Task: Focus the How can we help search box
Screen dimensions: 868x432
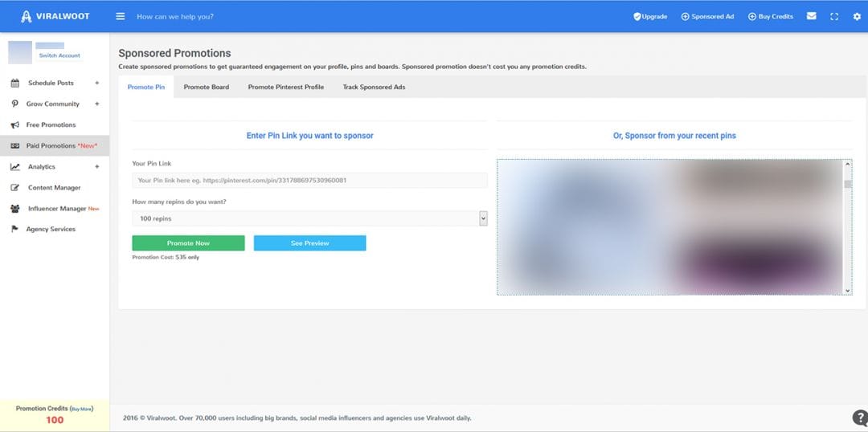Action: click(x=175, y=17)
